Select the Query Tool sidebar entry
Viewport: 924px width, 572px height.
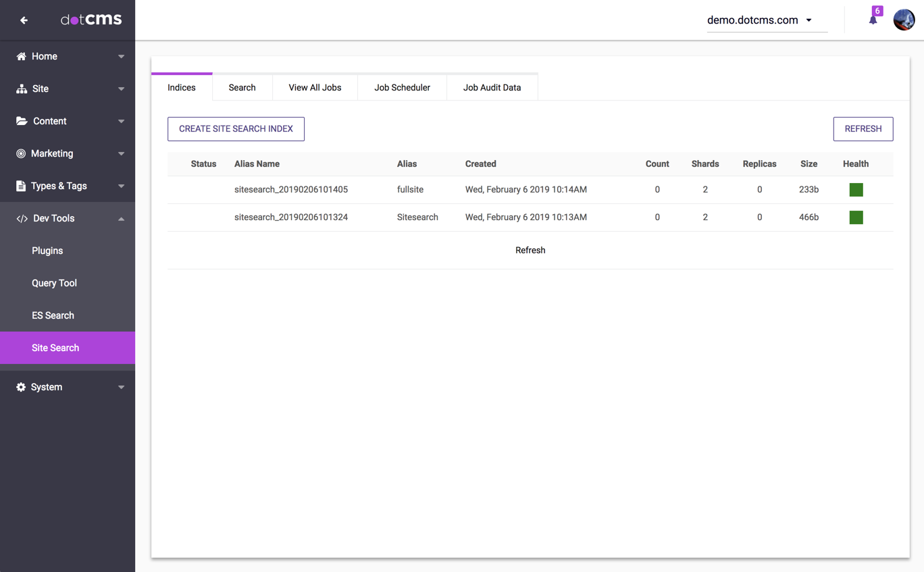54,283
